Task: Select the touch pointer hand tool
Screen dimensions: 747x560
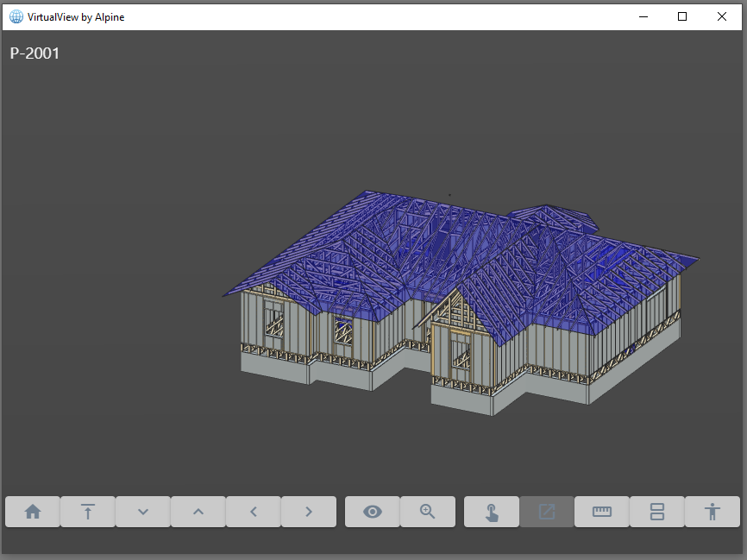Action: point(492,512)
